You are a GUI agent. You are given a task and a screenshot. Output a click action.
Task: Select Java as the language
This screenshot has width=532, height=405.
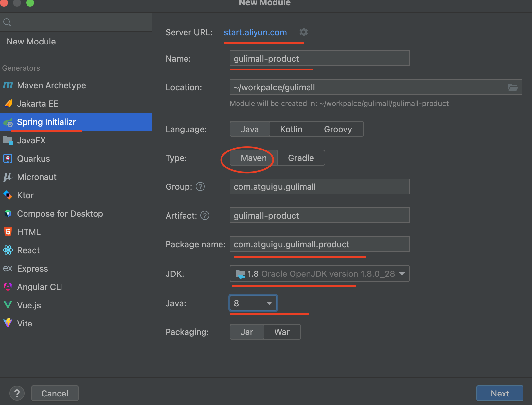[x=250, y=129]
